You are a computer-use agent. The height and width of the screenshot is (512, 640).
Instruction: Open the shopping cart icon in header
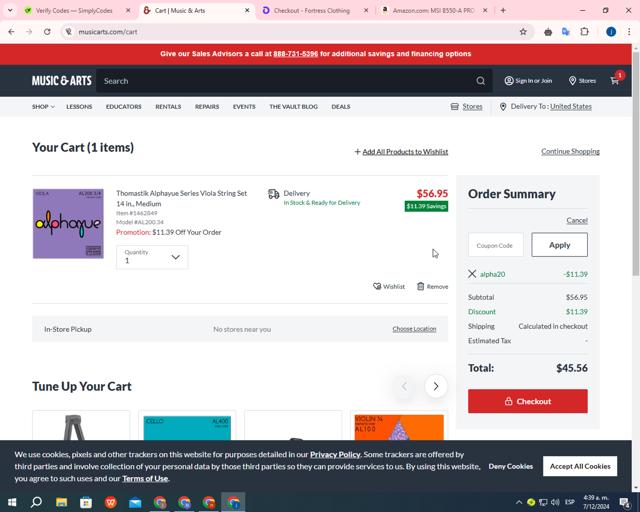pyautogui.click(x=615, y=80)
